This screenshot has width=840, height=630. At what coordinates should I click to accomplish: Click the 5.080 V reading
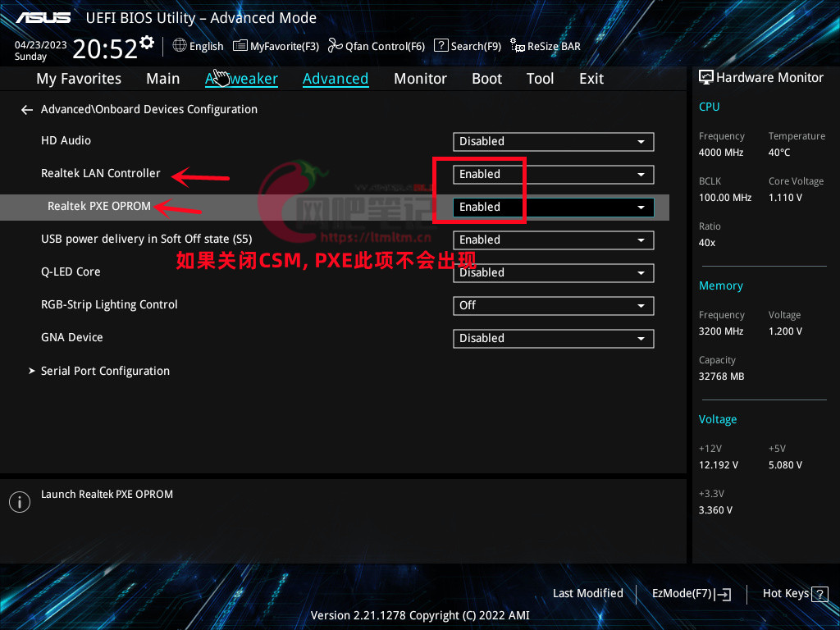click(x=785, y=465)
